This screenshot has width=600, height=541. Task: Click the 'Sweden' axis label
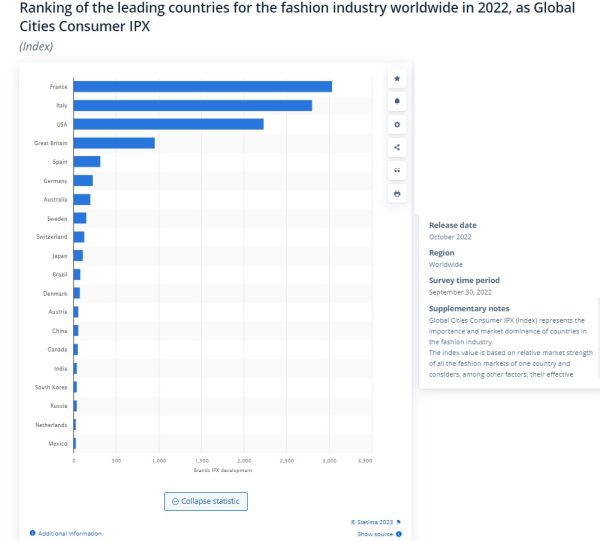coord(57,218)
